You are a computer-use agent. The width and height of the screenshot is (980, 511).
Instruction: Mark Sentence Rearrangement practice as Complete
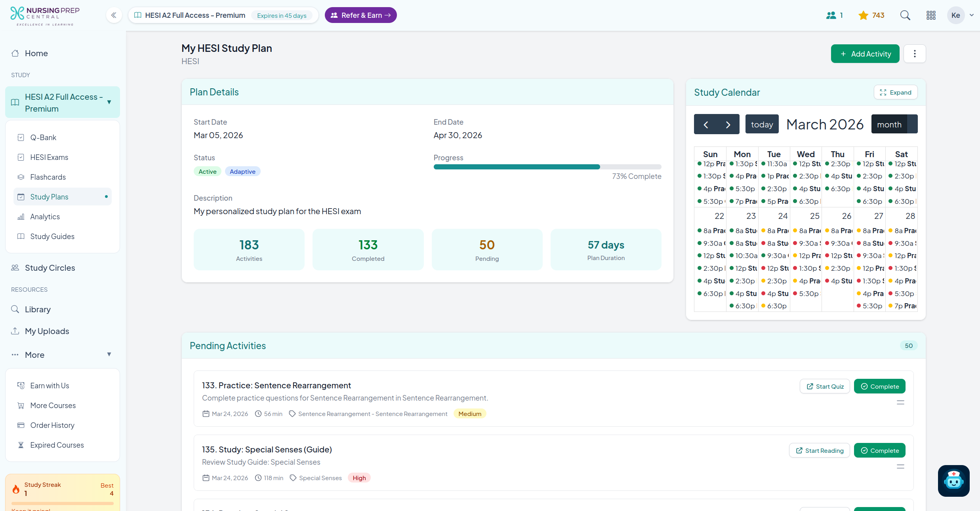879,386
